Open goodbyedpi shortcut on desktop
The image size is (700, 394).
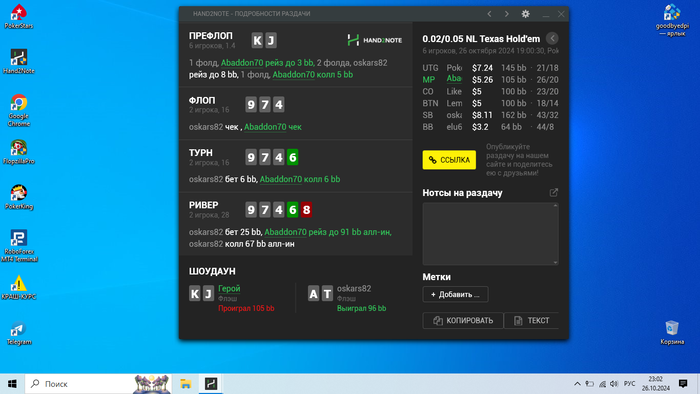tap(672, 20)
